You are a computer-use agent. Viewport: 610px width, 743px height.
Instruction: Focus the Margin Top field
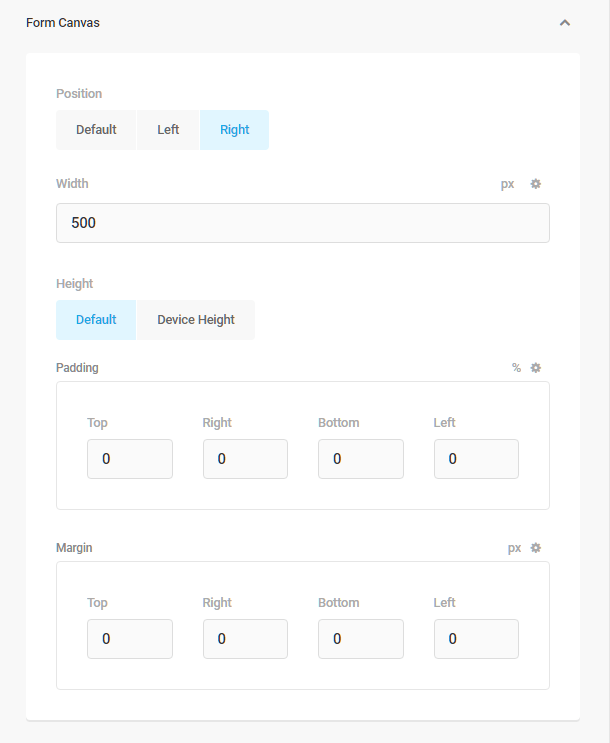130,639
